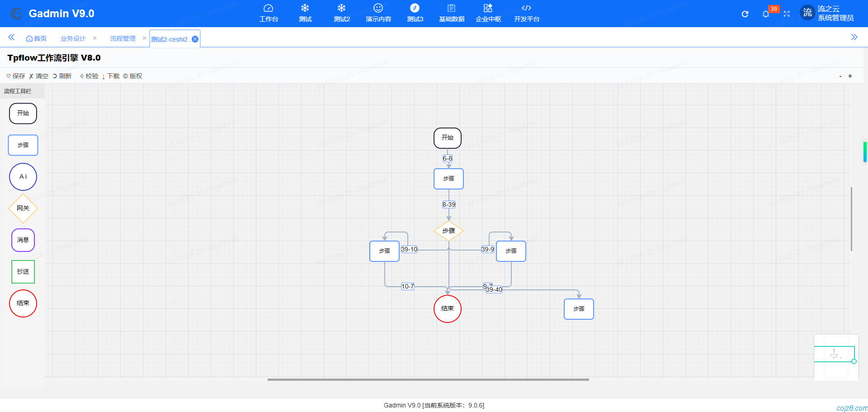This screenshot has width=868, height=412.
Task: Open the 流之云 user account menu
Action: pos(827,13)
